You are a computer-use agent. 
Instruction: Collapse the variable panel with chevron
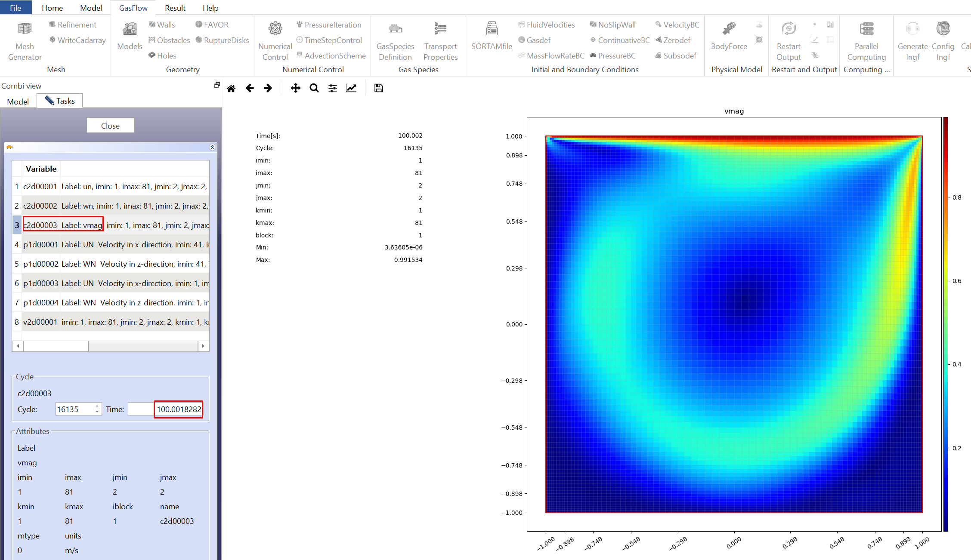212,147
